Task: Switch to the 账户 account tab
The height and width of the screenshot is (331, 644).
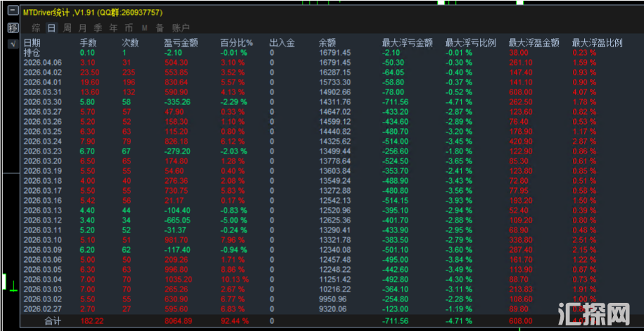Action: click(181, 28)
